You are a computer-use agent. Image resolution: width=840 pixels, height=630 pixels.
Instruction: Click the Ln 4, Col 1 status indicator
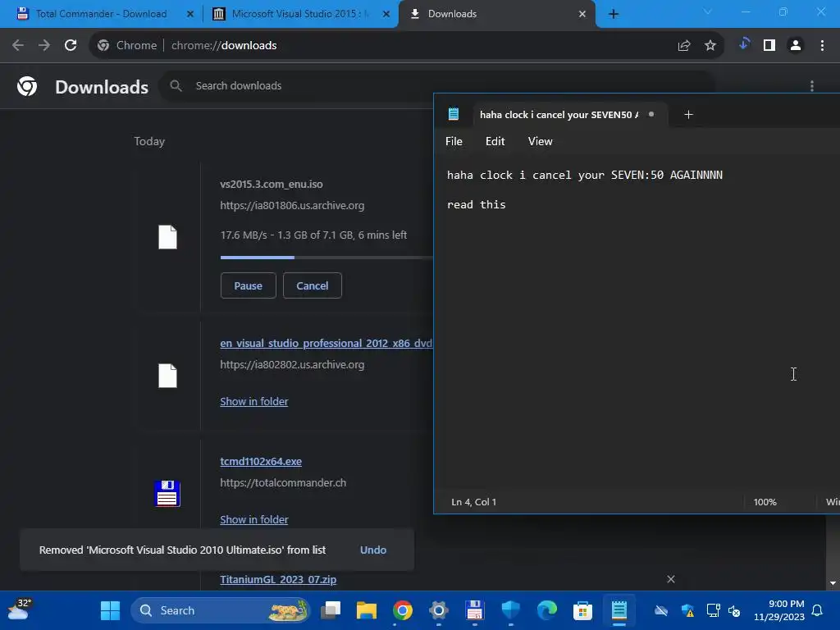pyautogui.click(x=473, y=502)
